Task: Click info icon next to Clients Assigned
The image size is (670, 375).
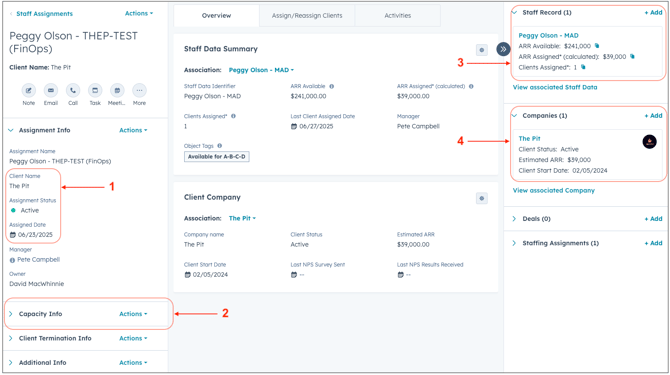Action: click(233, 116)
